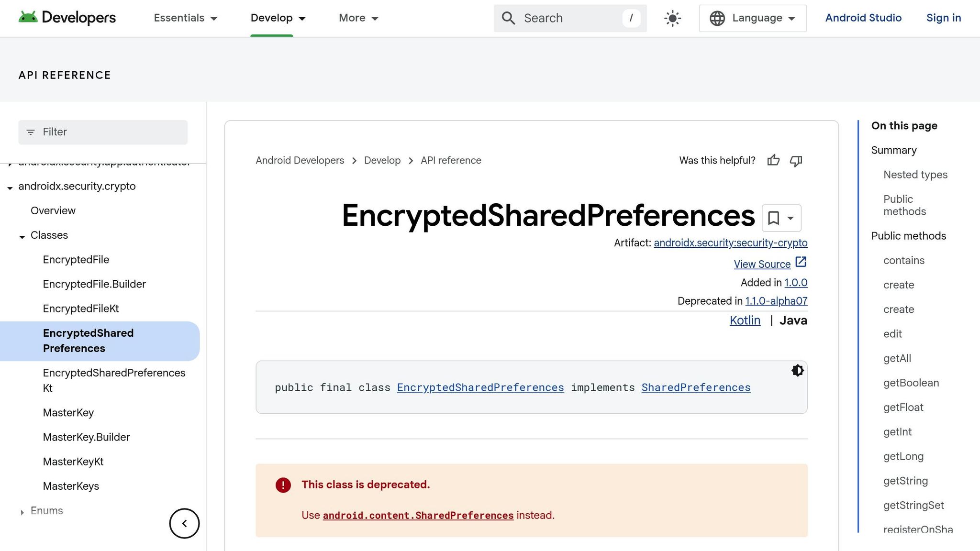
Task: Jump to edit in outline
Action: pyautogui.click(x=892, y=334)
